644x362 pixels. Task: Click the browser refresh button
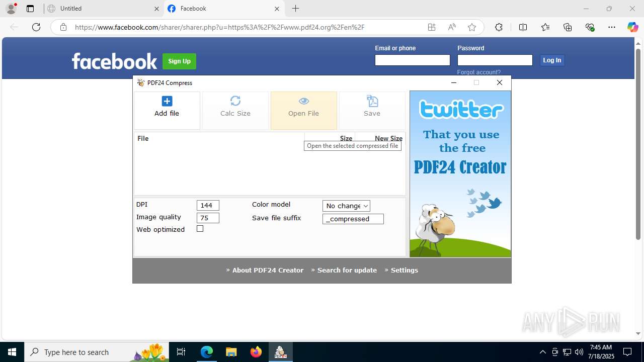tap(36, 27)
